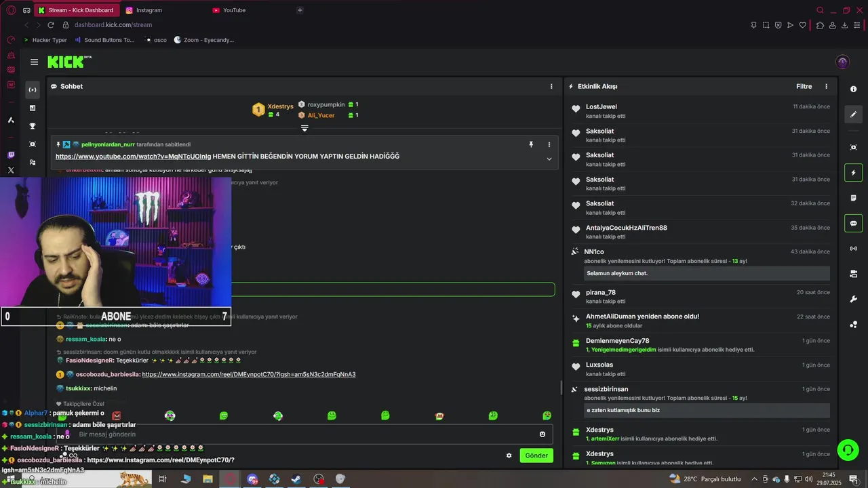Click the heart bookmark icon in address bar
The height and width of the screenshot is (488, 868).
click(x=803, y=25)
